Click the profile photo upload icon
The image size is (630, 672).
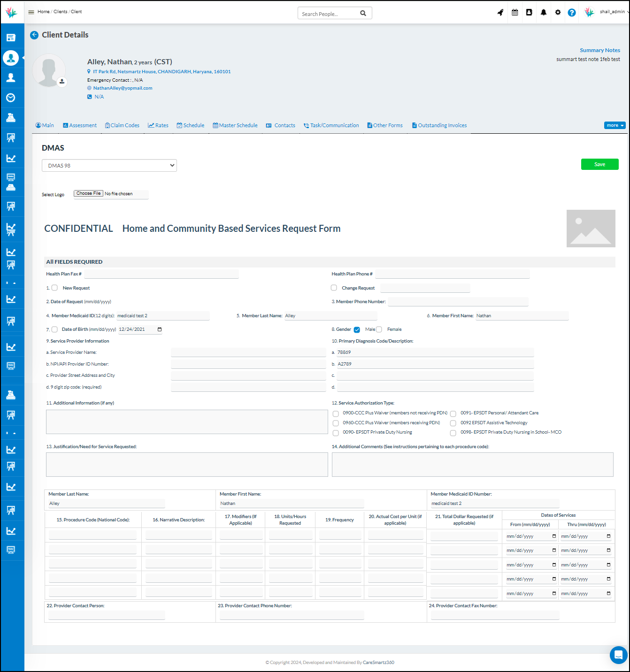click(x=62, y=82)
